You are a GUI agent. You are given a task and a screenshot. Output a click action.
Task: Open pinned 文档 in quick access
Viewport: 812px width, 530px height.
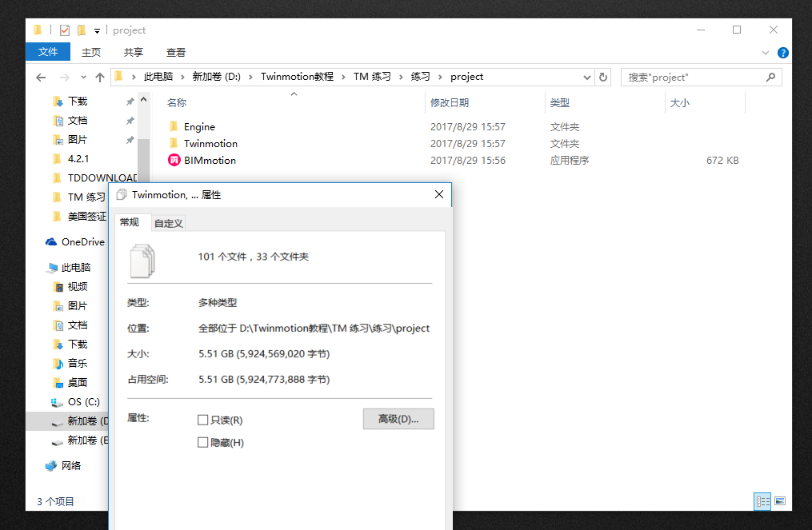(70, 120)
